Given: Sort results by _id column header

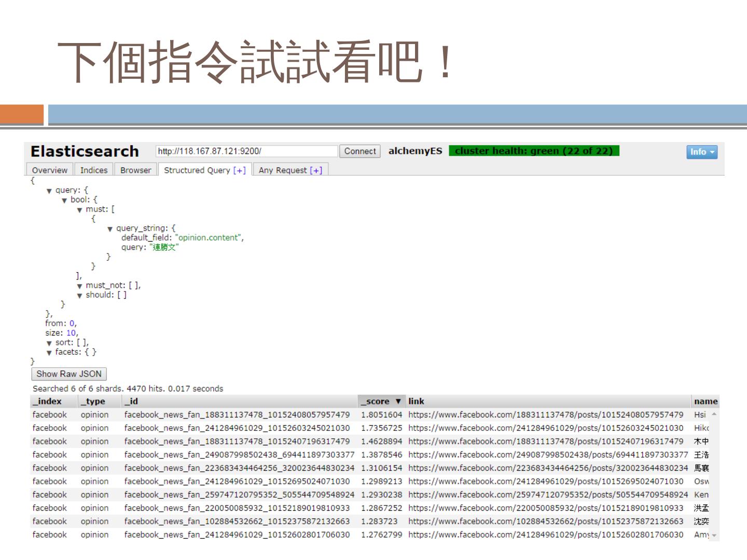Looking at the screenshot, I should [240, 401].
